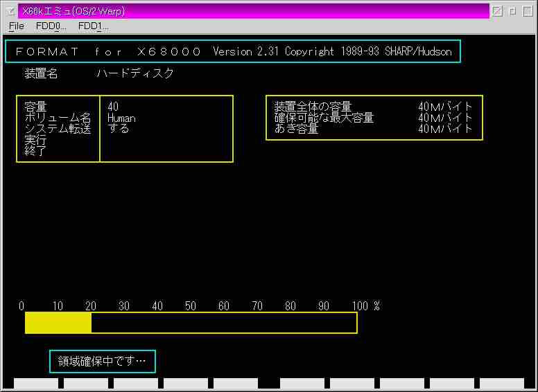Click the 領域確保中です… status message
The height and width of the screenshot is (392, 538).
click(x=102, y=361)
